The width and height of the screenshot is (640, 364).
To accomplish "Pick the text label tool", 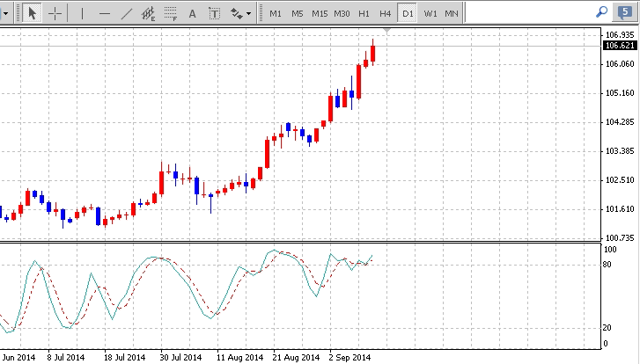I will pos(214,13).
